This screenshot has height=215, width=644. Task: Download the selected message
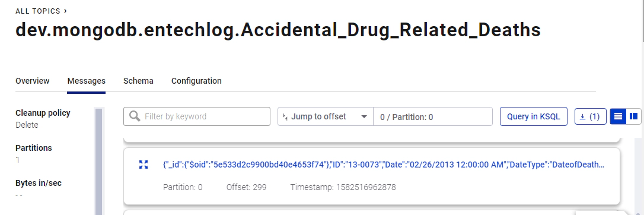(590, 116)
